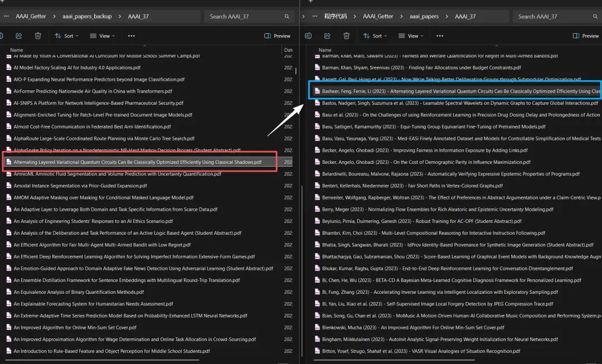
Task: Click PDF icon of Bitton, Yosef, Strugo file
Action: pyautogui.click(x=317, y=351)
